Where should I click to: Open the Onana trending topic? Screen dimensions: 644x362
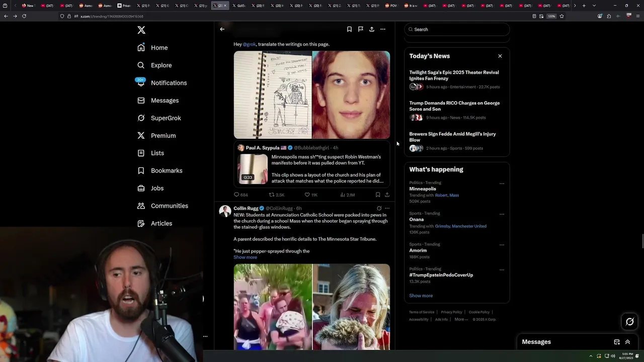tap(417, 220)
